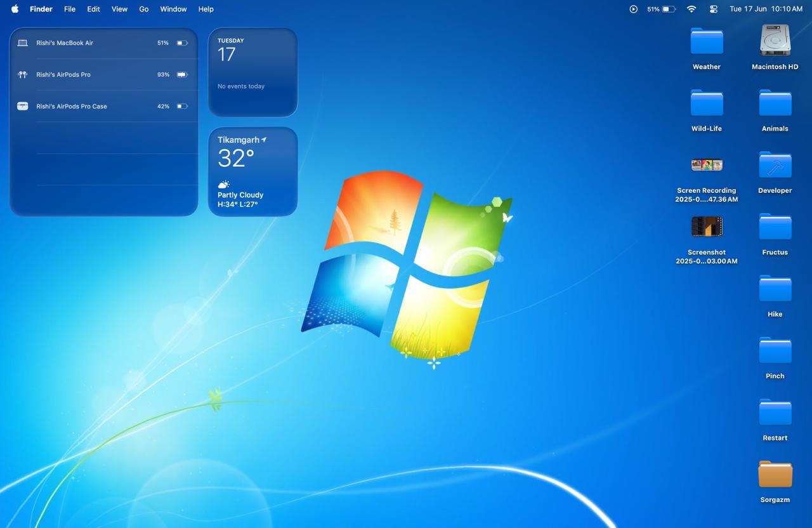This screenshot has width=812, height=528.
Task: Open the Help menu
Action: pos(206,9)
